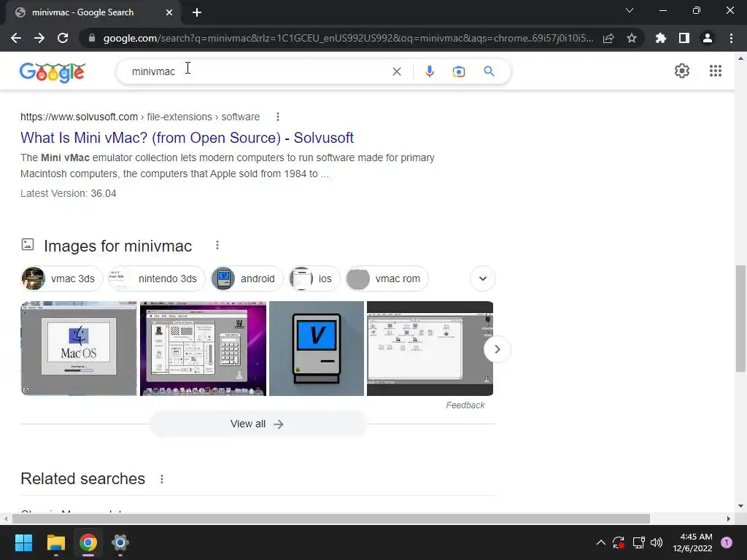
Task: Bookmark this page with the star icon
Action: click(x=632, y=38)
